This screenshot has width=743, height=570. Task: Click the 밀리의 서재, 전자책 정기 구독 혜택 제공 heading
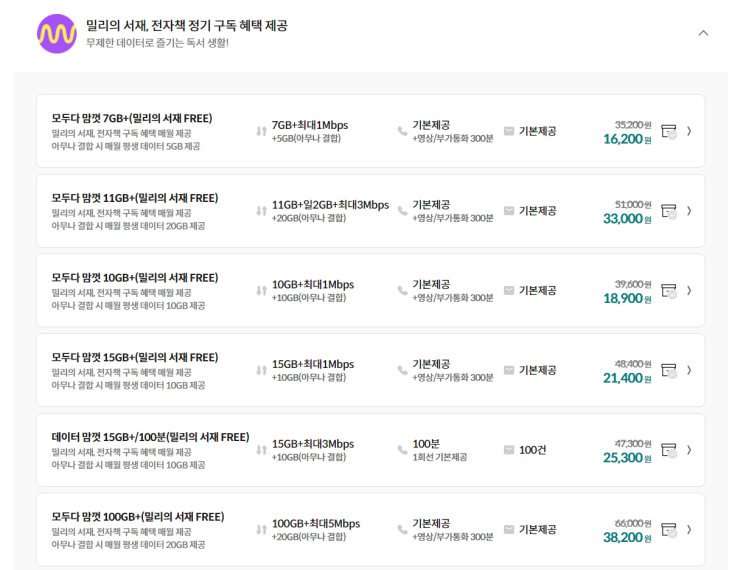click(x=186, y=25)
